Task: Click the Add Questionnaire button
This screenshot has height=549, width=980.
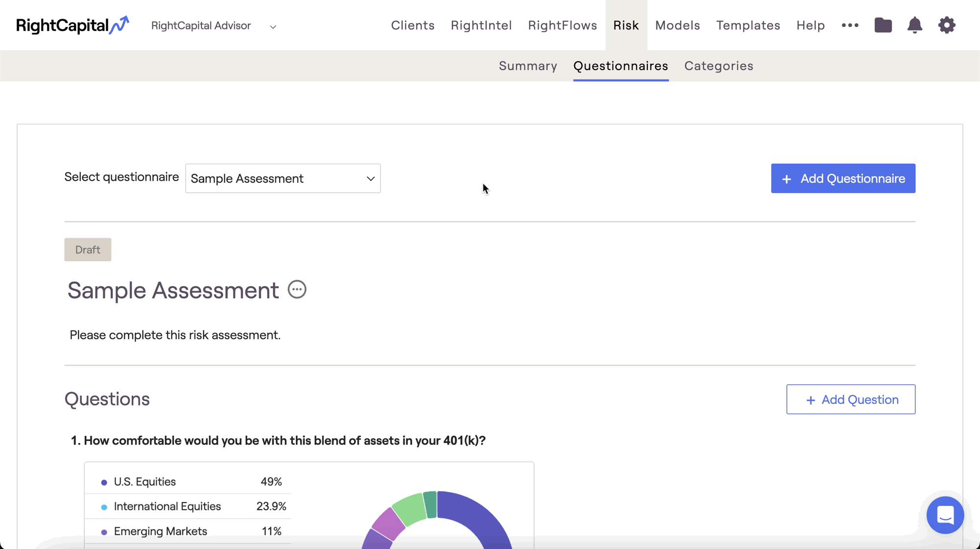Action: click(x=843, y=178)
